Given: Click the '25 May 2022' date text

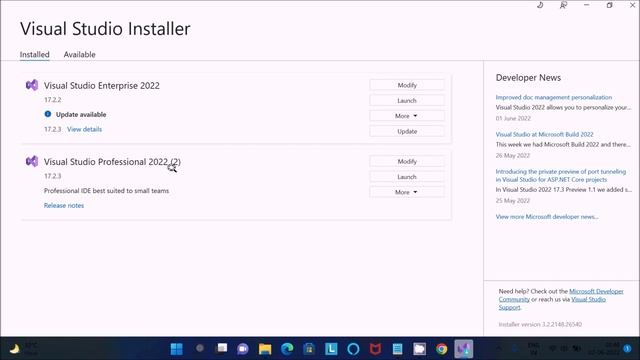Looking at the screenshot, I should [x=513, y=200].
